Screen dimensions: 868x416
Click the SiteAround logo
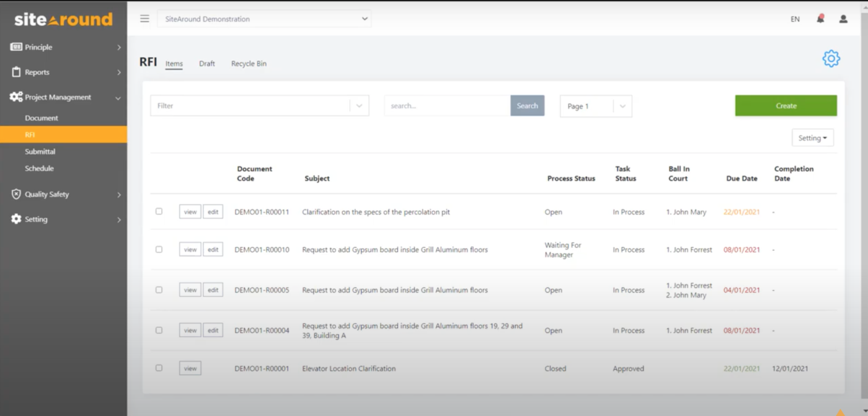(x=62, y=19)
